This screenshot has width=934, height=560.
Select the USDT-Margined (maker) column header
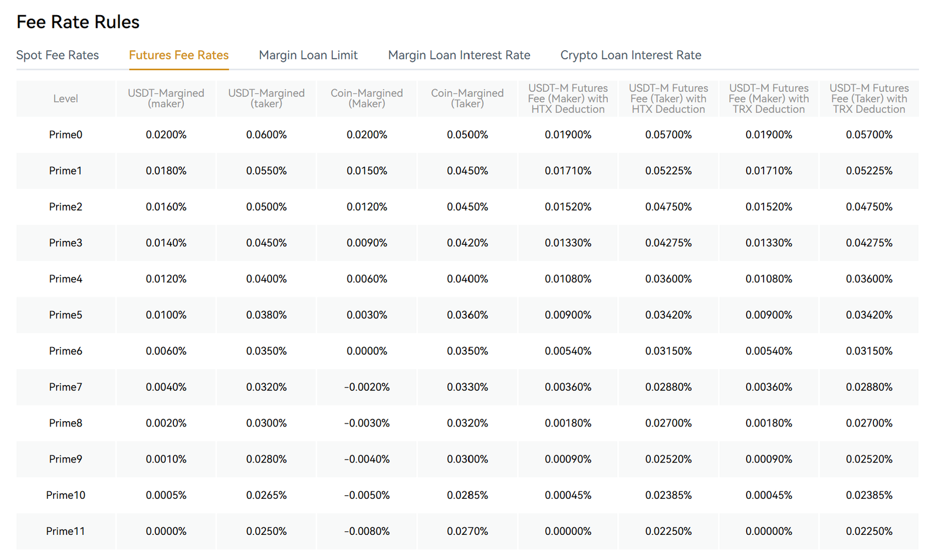coord(166,99)
